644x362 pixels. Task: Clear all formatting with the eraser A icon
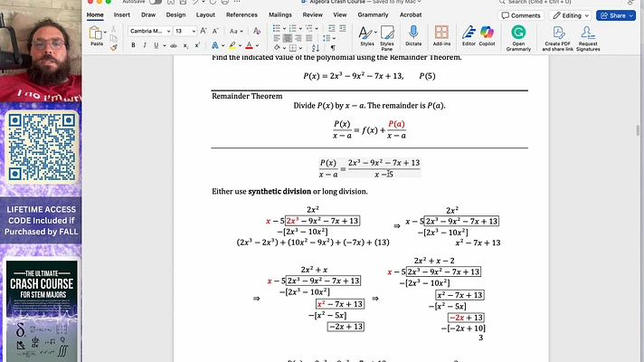tap(257, 31)
